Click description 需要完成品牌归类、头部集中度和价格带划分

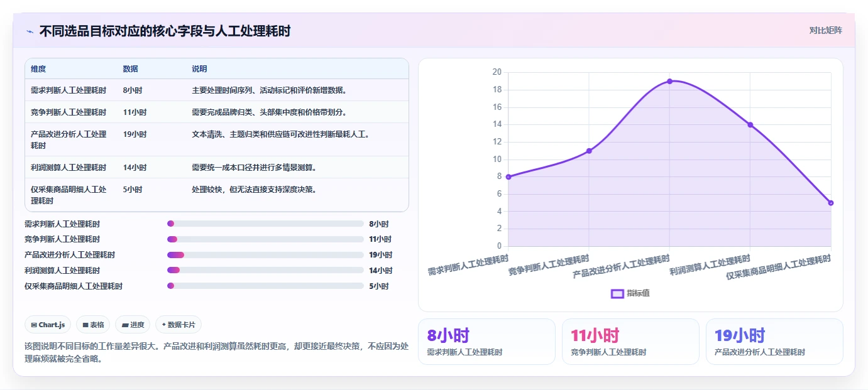(270, 112)
